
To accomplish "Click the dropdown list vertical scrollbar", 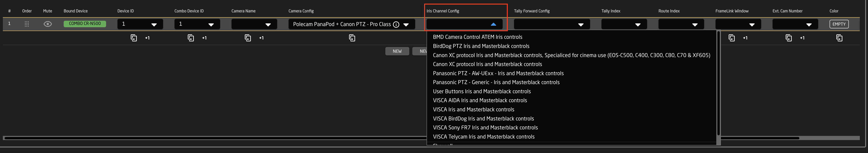I will pyautogui.click(x=718, y=84).
